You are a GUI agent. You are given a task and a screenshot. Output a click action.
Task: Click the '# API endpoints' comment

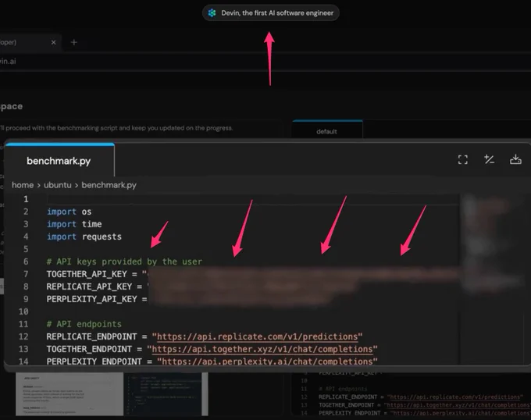pos(84,324)
